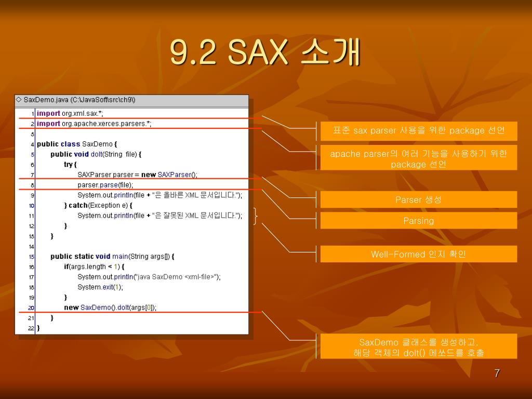
Task: Click code line 'import org.xml.sax.*;'
Action: pyautogui.click(x=70, y=113)
